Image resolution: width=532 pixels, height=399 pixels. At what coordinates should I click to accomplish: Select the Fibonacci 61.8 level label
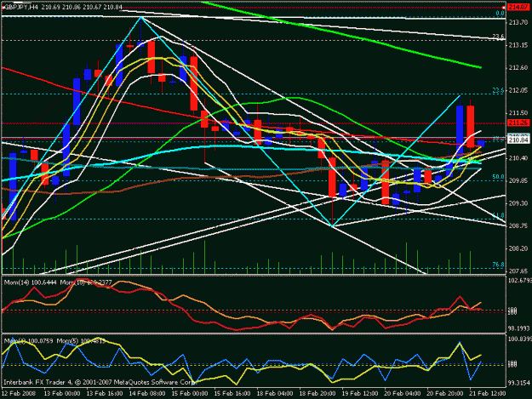(498, 215)
